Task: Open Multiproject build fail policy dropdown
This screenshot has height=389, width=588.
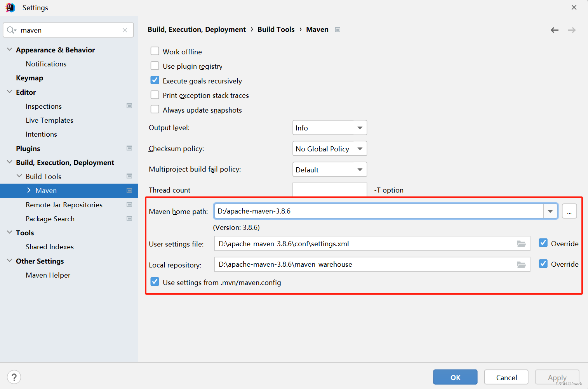Action: click(330, 170)
